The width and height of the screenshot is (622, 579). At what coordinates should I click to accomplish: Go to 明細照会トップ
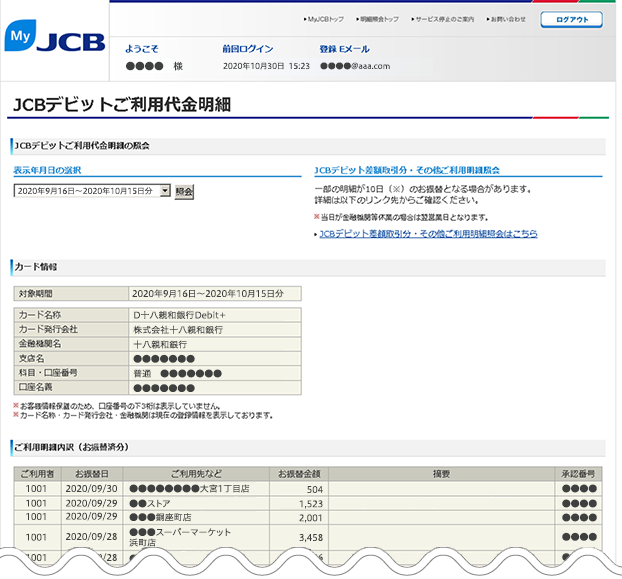(378, 19)
